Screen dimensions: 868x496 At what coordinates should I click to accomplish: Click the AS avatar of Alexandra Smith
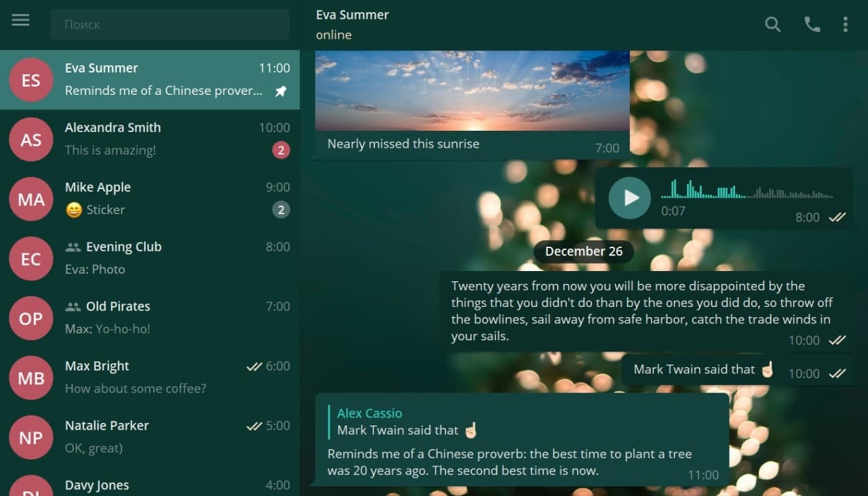pos(31,140)
